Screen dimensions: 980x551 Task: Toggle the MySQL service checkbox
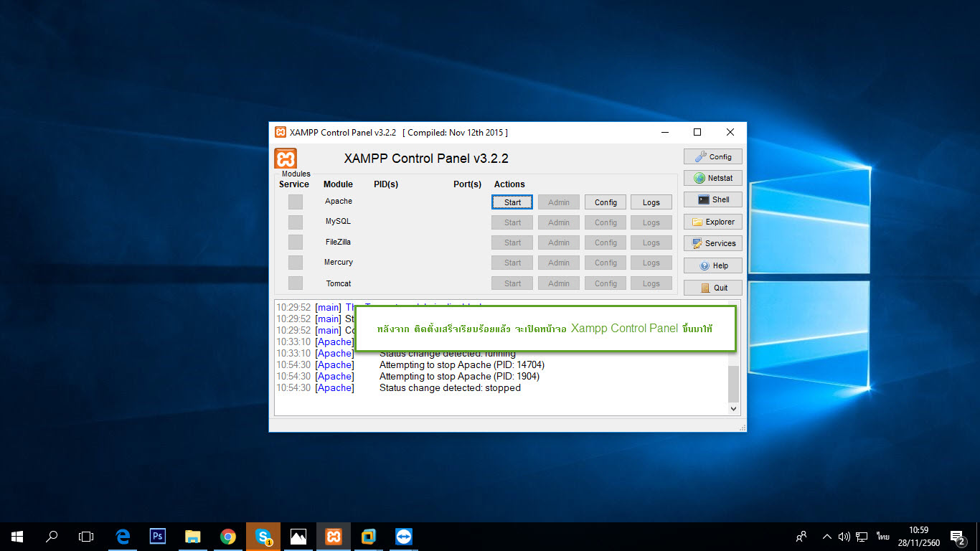point(296,222)
